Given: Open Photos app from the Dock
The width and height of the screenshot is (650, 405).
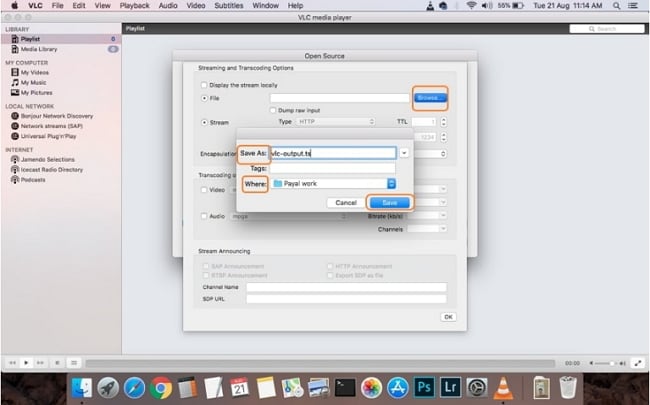Looking at the screenshot, I should (x=371, y=388).
